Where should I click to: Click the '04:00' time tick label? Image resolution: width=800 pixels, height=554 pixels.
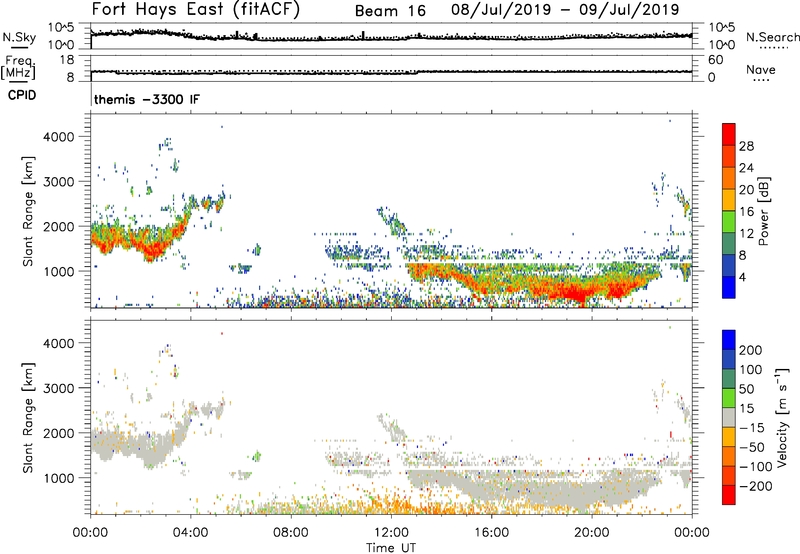coord(190,533)
